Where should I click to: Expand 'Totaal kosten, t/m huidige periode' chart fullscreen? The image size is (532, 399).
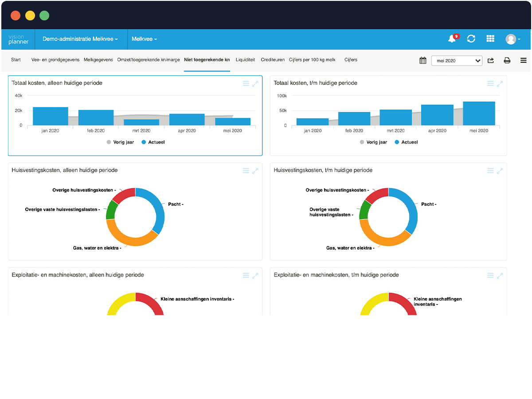(500, 83)
